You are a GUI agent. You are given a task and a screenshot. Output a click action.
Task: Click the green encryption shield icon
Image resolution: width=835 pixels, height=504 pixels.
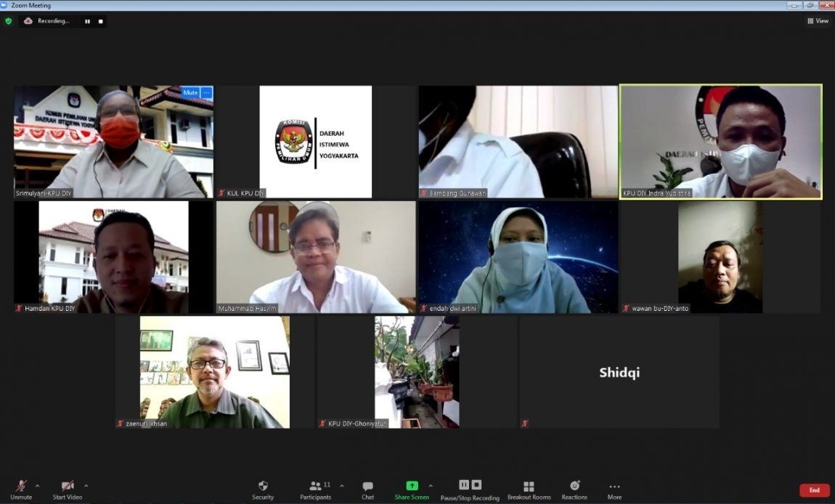tap(9, 21)
